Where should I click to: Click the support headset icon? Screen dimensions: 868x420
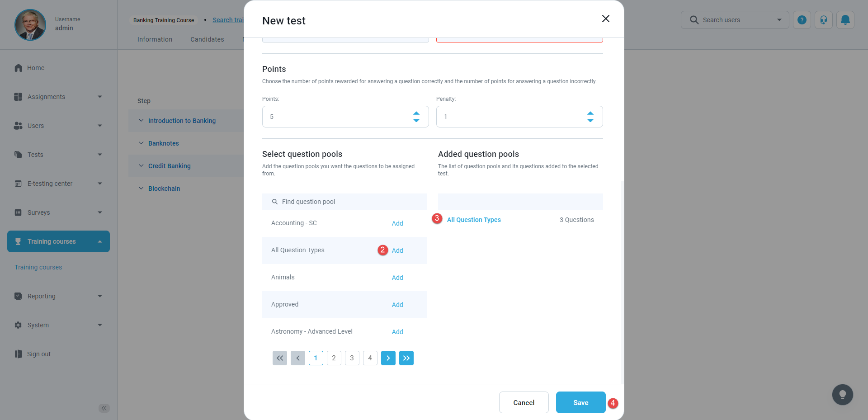(823, 20)
